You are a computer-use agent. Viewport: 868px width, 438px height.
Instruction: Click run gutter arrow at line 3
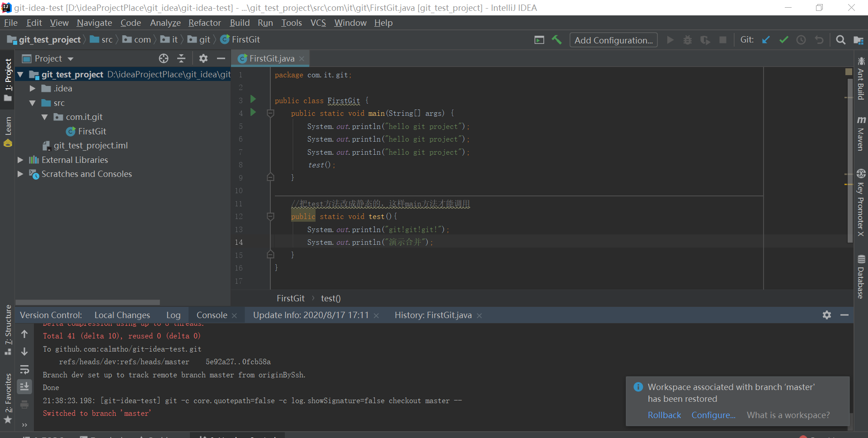pos(253,99)
